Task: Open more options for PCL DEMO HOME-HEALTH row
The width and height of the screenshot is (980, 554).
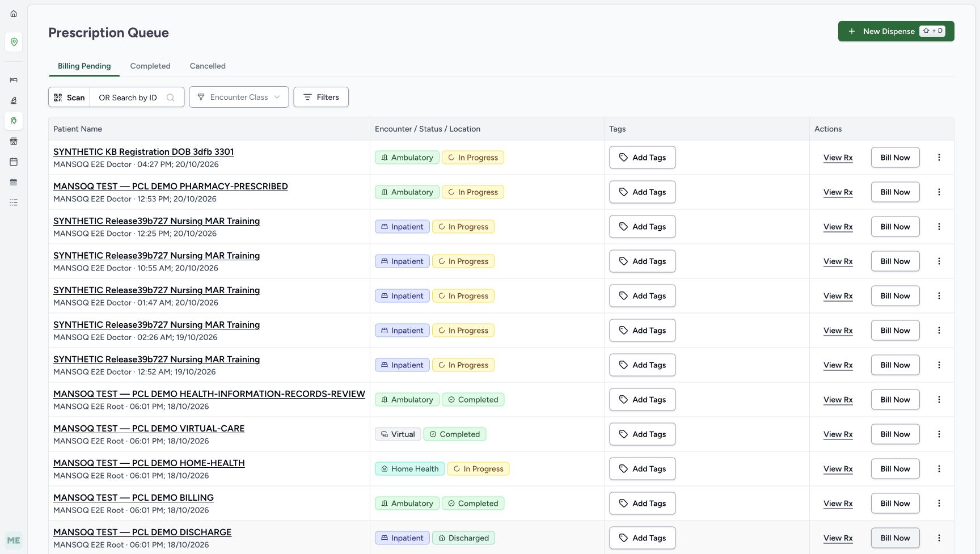Action: [939, 469]
